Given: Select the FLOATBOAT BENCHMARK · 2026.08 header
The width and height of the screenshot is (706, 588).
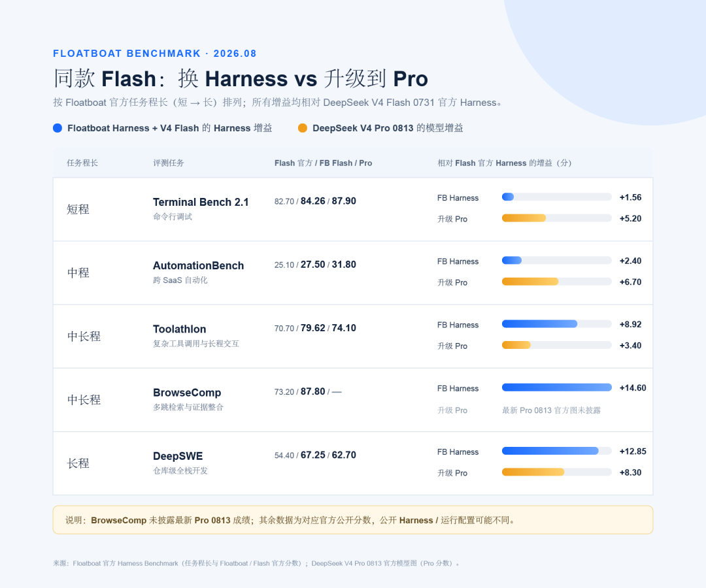Looking at the screenshot, I should point(154,54).
